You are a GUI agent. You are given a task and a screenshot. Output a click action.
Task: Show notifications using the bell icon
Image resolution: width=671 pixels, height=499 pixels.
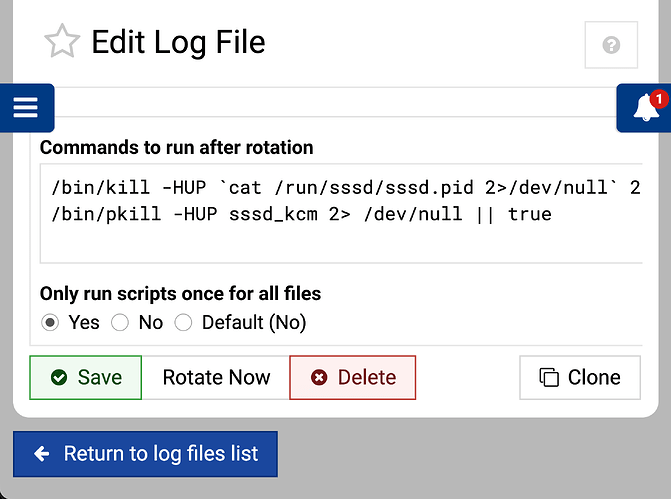(x=645, y=109)
